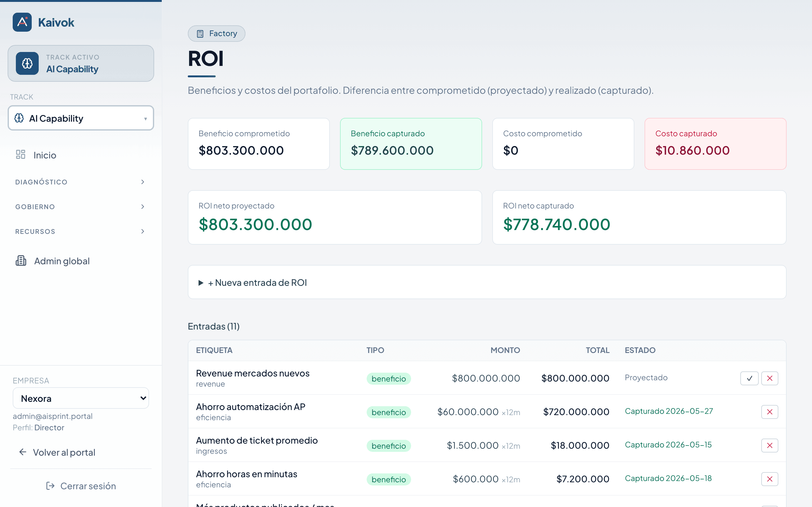Expand the Diagnóstico menu section
This screenshot has width=812, height=507.
tap(81, 182)
